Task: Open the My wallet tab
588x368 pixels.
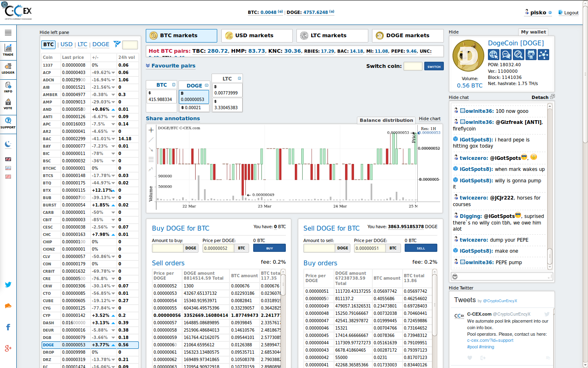Action: (x=533, y=32)
